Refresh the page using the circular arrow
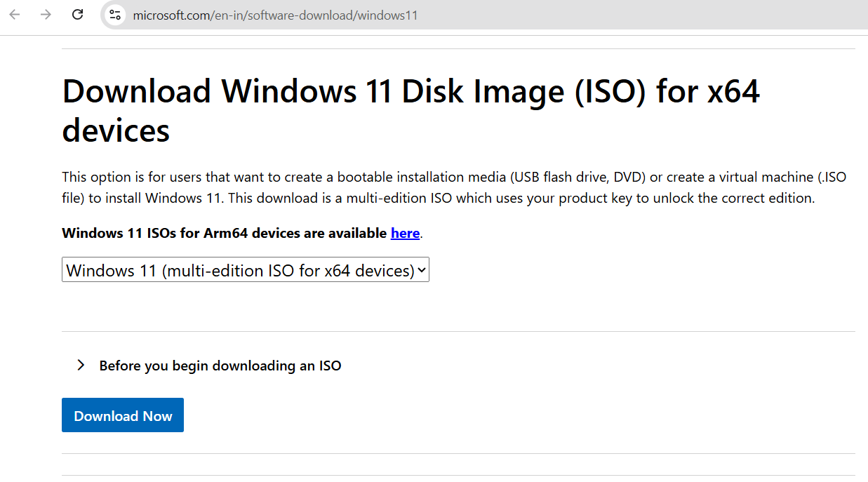 coord(77,15)
